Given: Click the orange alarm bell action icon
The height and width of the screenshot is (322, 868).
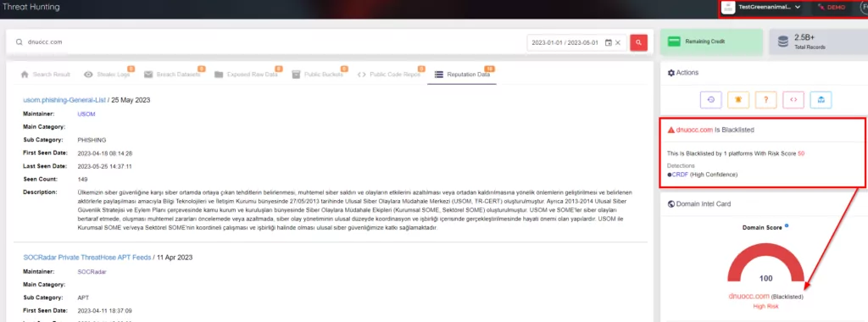Looking at the screenshot, I should point(738,100).
